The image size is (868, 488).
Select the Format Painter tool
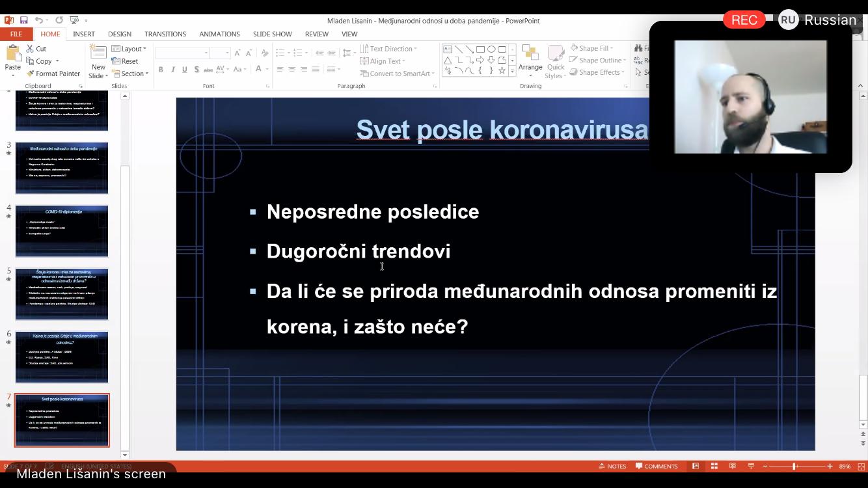[53, 74]
